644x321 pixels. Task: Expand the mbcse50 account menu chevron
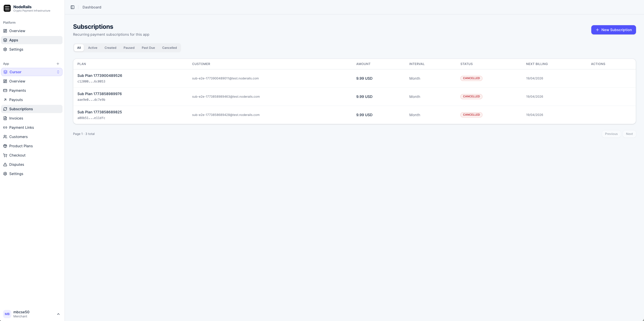(58, 314)
